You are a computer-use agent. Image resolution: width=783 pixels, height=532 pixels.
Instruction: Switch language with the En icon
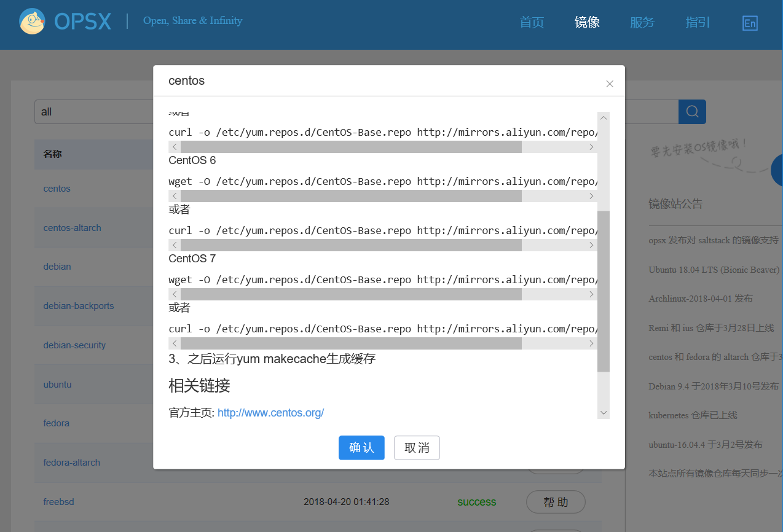coord(750,23)
